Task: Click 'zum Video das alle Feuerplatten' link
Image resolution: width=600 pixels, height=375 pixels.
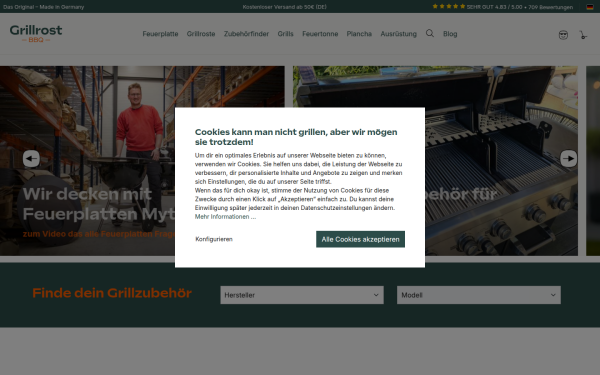Action: click(99, 234)
